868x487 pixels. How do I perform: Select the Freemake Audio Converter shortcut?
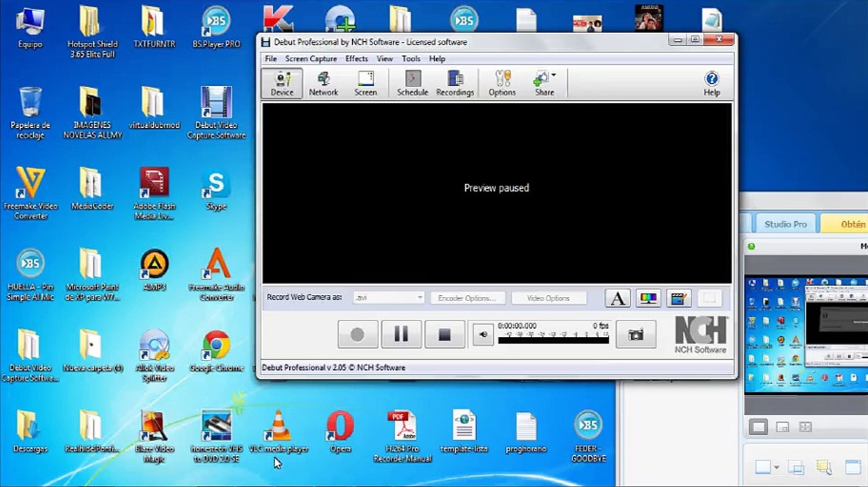(x=216, y=275)
